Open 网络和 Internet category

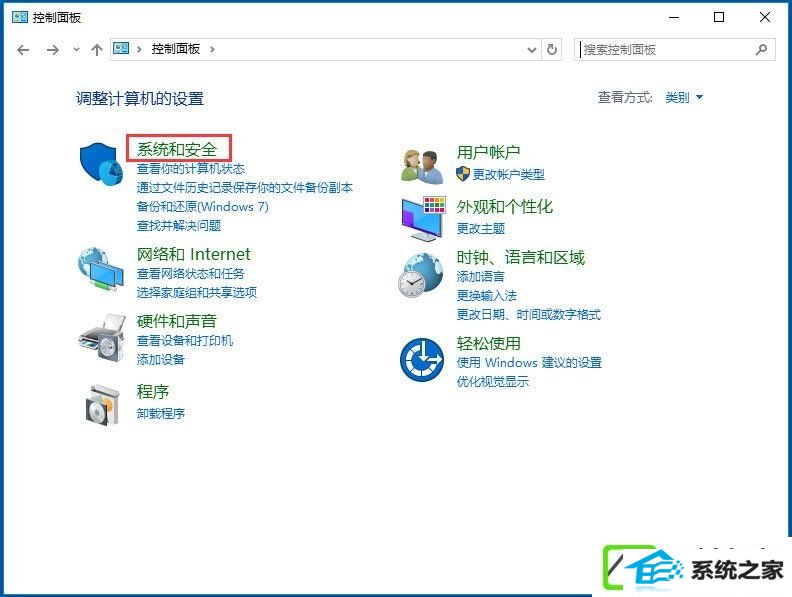click(x=193, y=254)
